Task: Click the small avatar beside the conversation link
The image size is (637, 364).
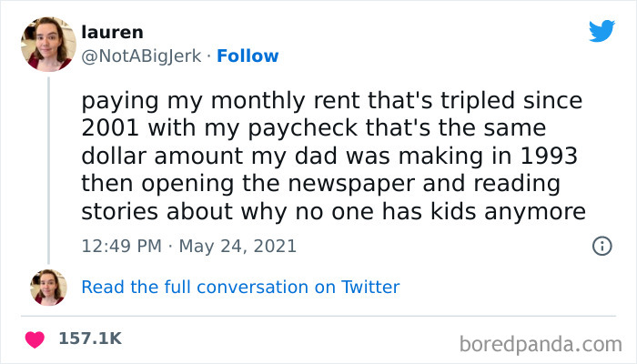Action: [x=48, y=287]
